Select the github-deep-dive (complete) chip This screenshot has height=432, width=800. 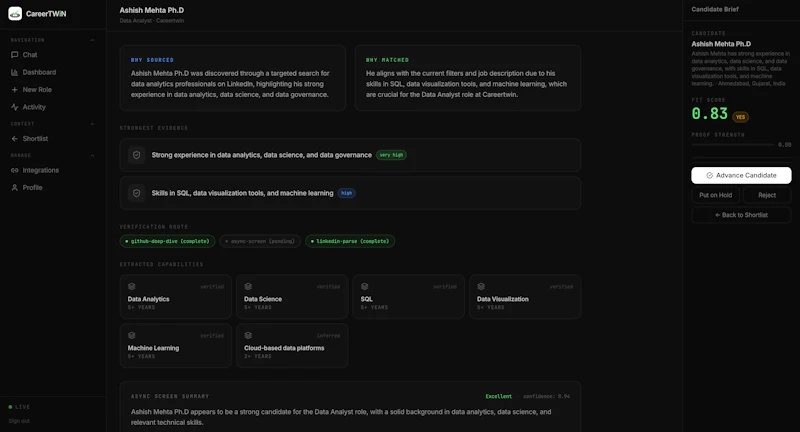tap(167, 241)
